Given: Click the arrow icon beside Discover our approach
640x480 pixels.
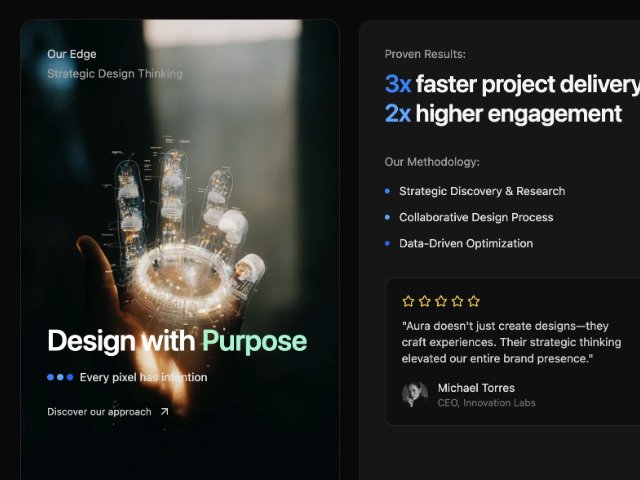Looking at the screenshot, I should pyautogui.click(x=165, y=411).
